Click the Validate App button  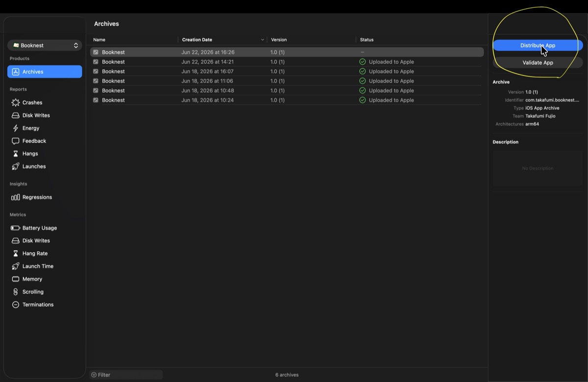point(538,63)
